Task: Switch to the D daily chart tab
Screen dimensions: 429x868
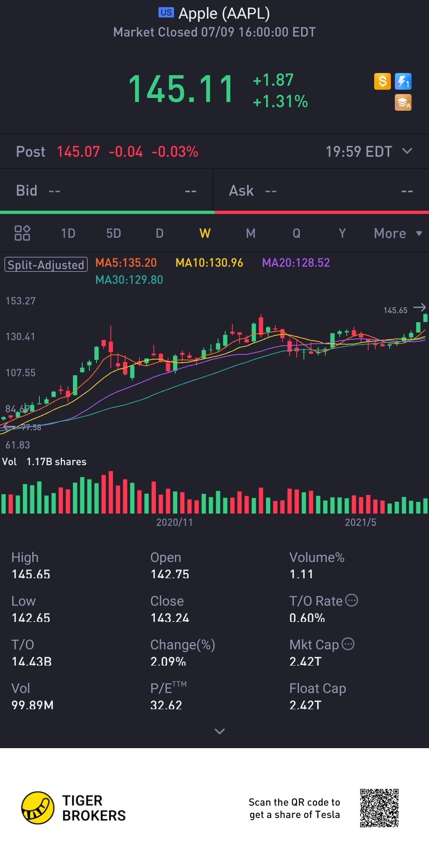Action: pos(159,233)
